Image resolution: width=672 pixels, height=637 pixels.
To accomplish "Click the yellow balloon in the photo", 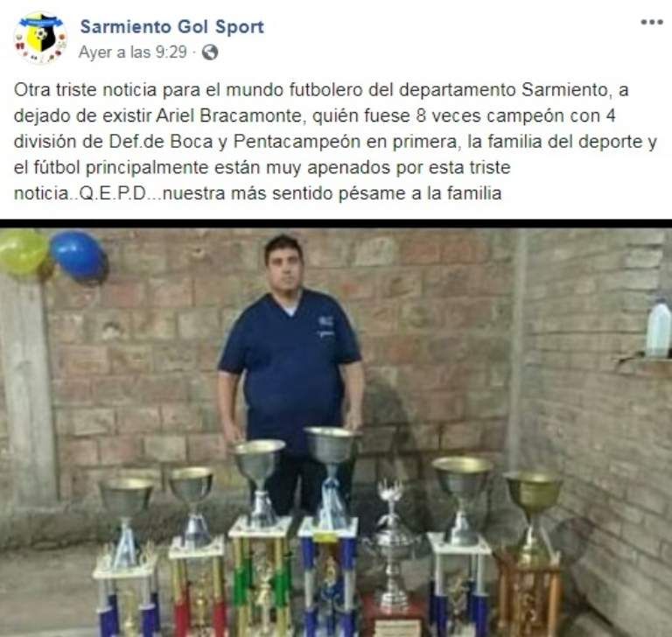I will click(x=24, y=252).
